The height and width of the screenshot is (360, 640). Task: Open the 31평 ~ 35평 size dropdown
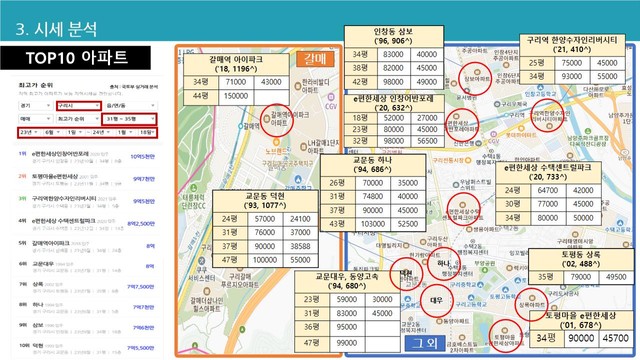[129, 119]
